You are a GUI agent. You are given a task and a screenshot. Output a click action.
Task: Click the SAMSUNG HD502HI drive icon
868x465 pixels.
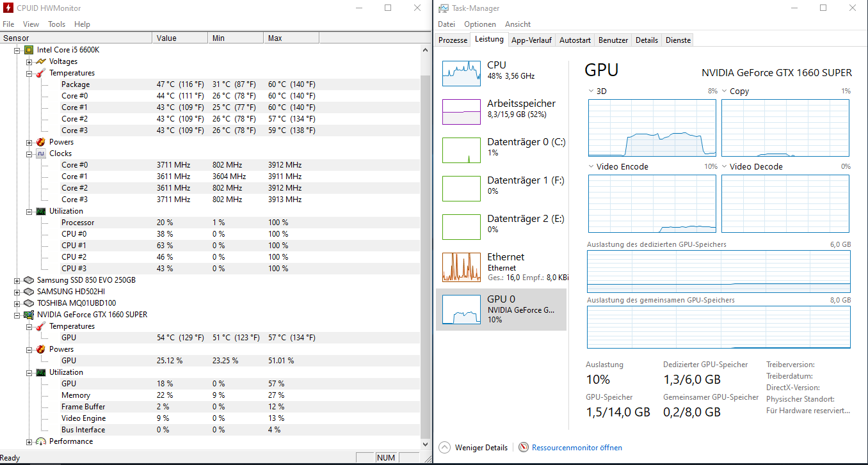(x=29, y=292)
